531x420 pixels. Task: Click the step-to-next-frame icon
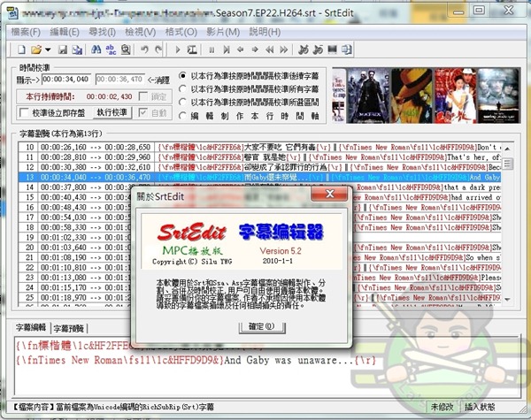pyautogui.click(x=227, y=50)
